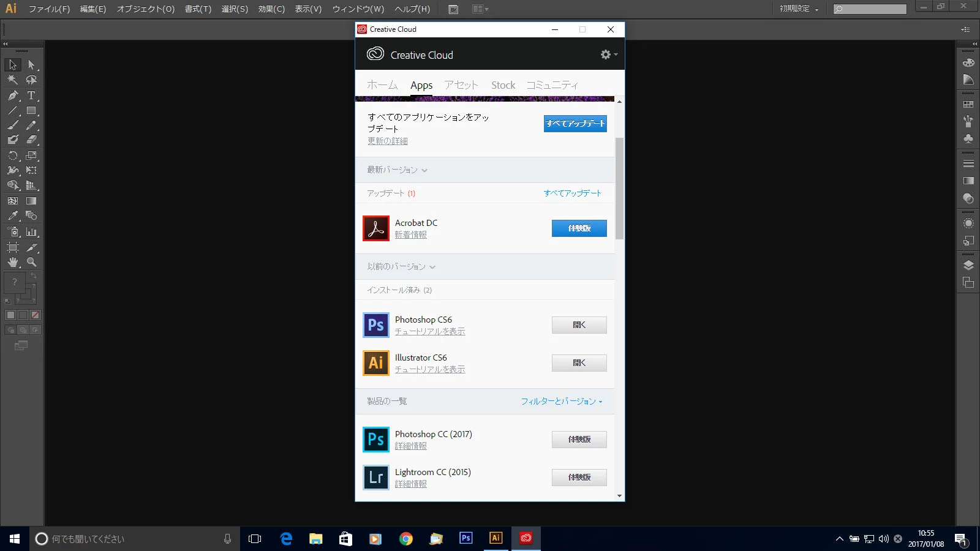Select the Type tool
980x551 pixels.
[31, 96]
